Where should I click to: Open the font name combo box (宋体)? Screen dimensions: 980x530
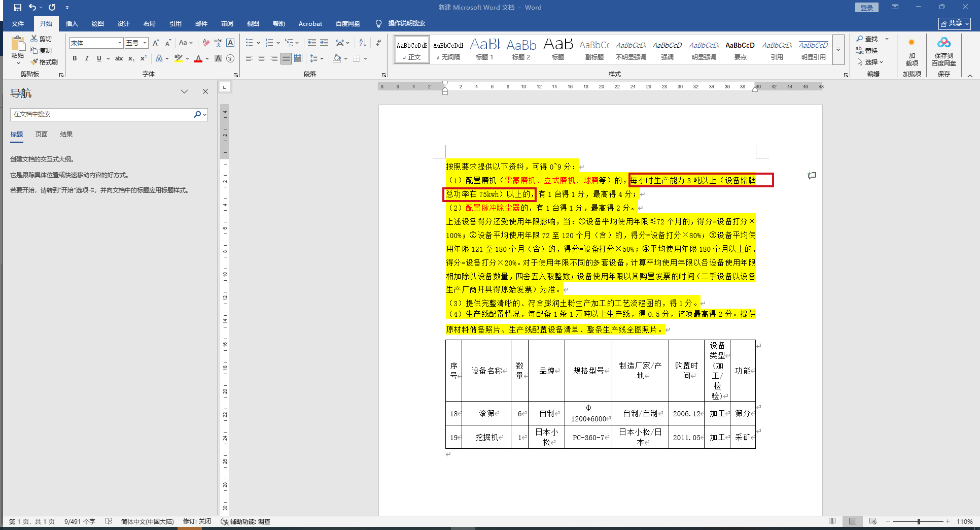click(x=96, y=43)
